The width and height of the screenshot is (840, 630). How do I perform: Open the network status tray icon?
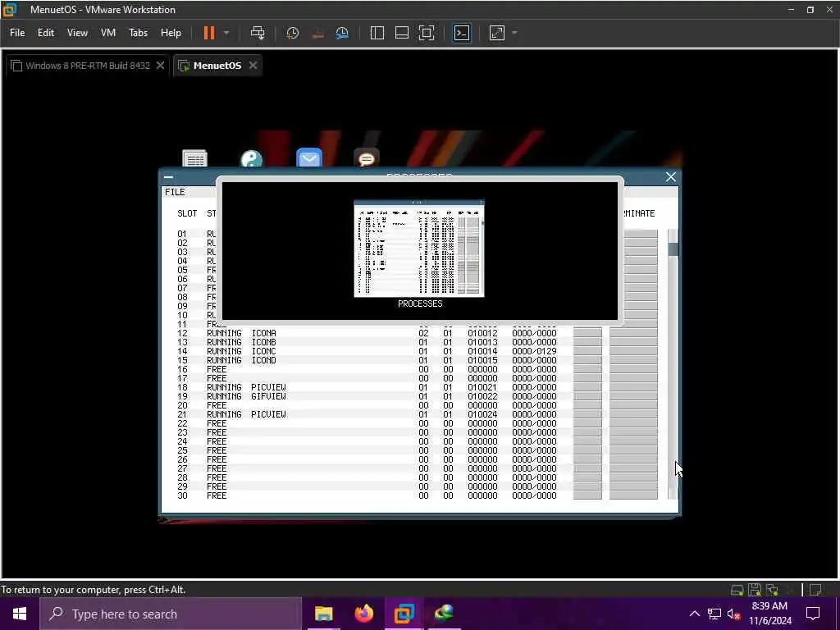click(714, 614)
